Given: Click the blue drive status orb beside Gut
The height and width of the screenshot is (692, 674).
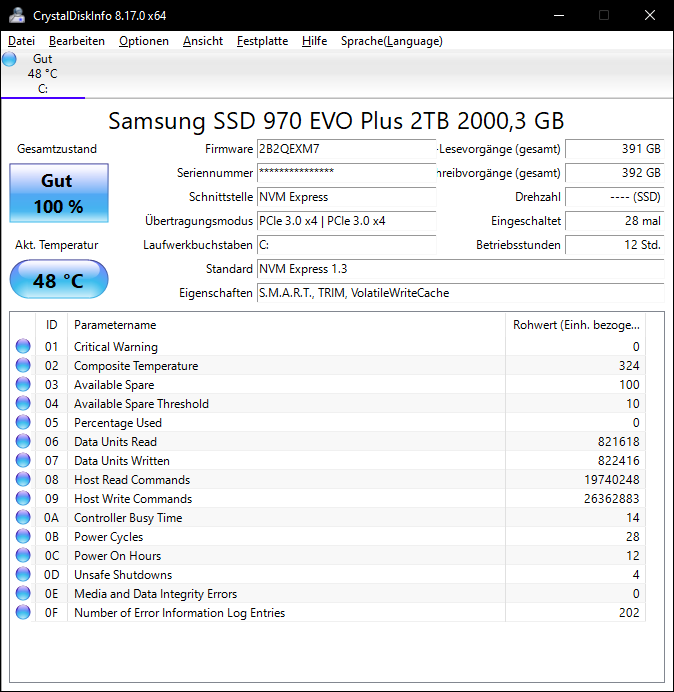Looking at the screenshot, I should pos(9,59).
